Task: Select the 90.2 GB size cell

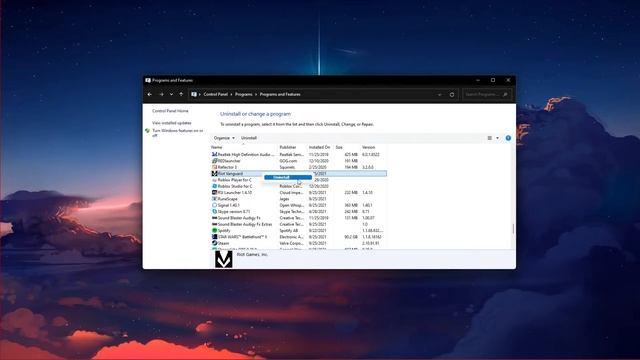Action: 351,237
